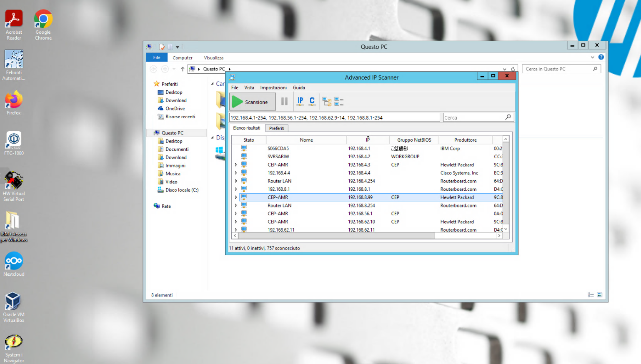The image size is (641, 364).
Task: Click the results list scroll down arrow
Action: tap(506, 229)
